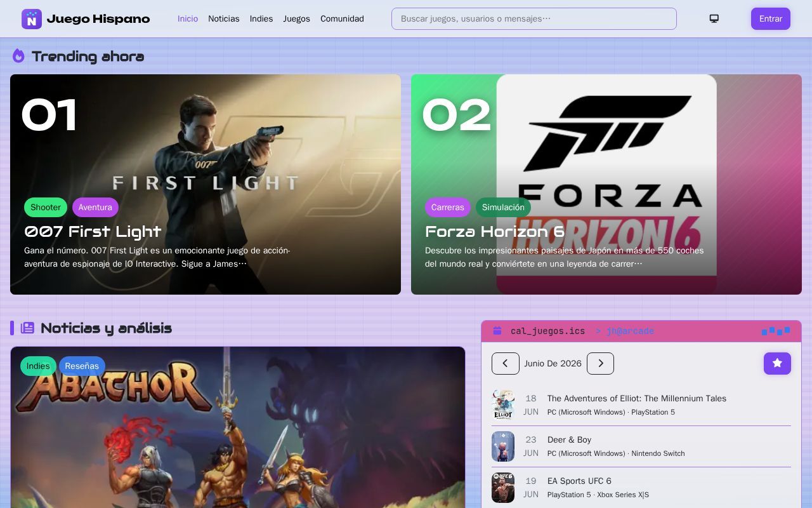Viewport: 812px width, 508px height.
Task: Click the Indies tag on Abathor article
Action: [38, 366]
